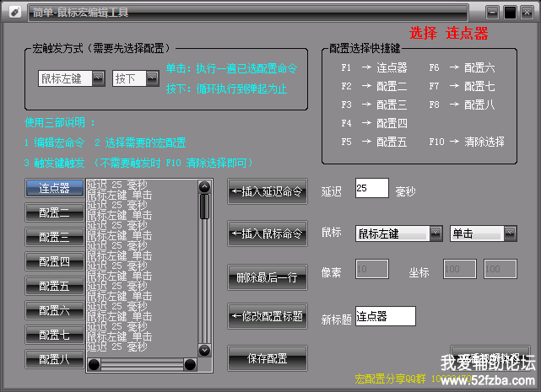Click the 插入延迟命令 button
The width and height of the screenshot is (541, 392).
coord(268,191)
